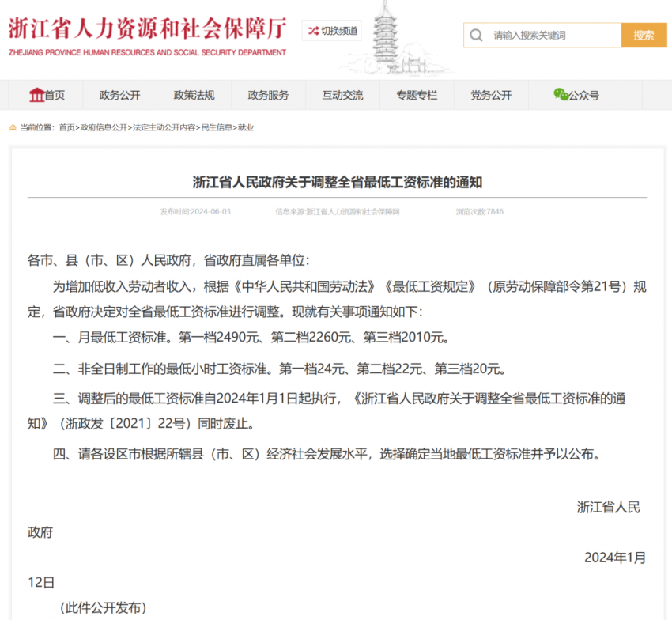Click the breadcrumb location house icon

pyautogui.click(x=13, y=127)
